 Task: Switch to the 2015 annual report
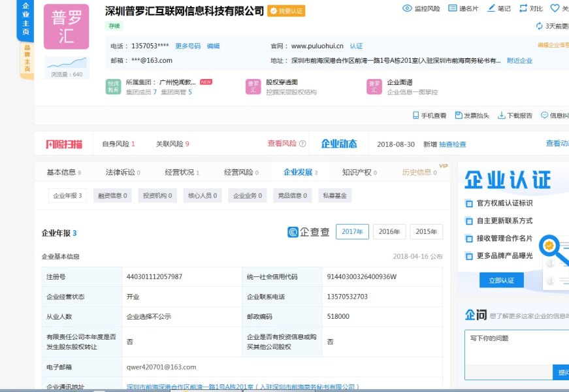426,232
